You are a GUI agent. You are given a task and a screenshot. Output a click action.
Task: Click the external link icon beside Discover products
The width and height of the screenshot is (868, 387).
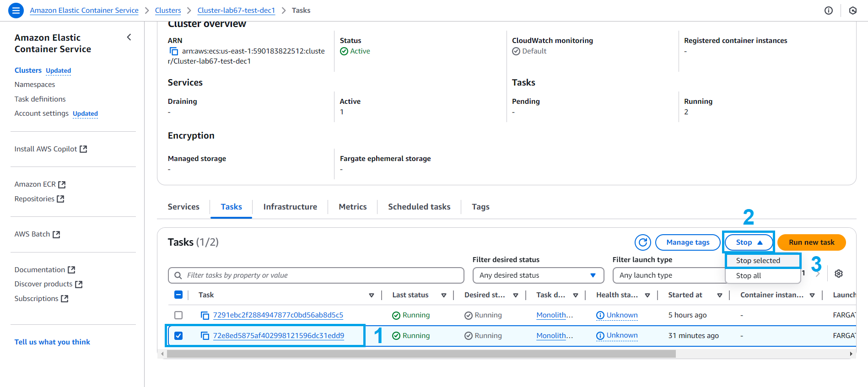(x=79, y=284)
